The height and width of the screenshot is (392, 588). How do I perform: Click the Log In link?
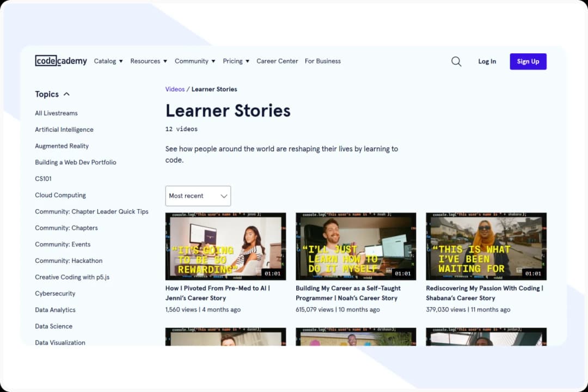(x=487, y=62)
